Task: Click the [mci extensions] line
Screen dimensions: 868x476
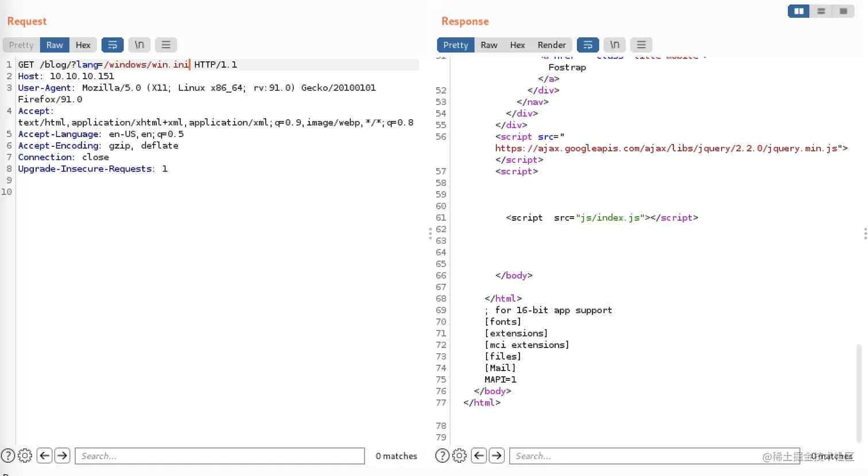Action: point(527,345)
